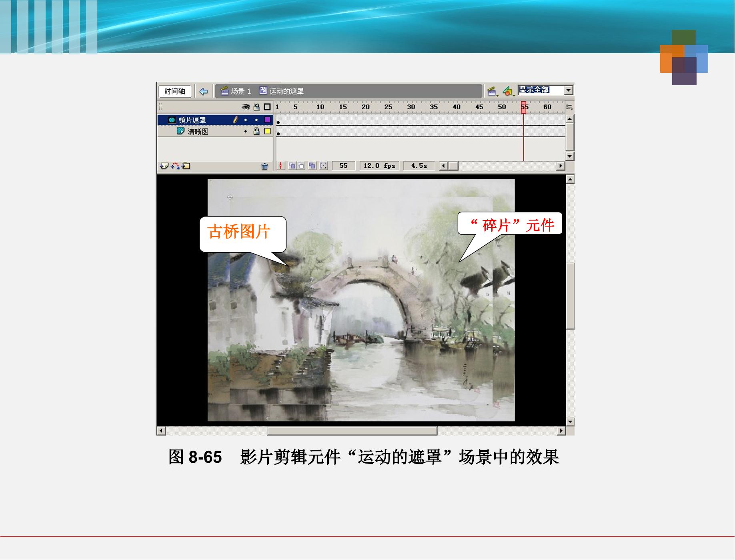
Task: Click the 镜片遮罩 mask layer icon
Action: click(172, 120)
